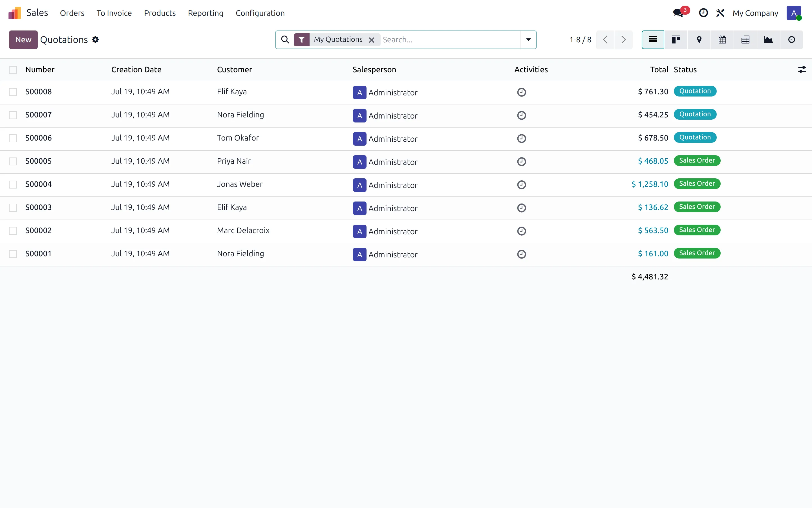Switch to list view
This screenshot has height=508, width=812.
point(653,40)
